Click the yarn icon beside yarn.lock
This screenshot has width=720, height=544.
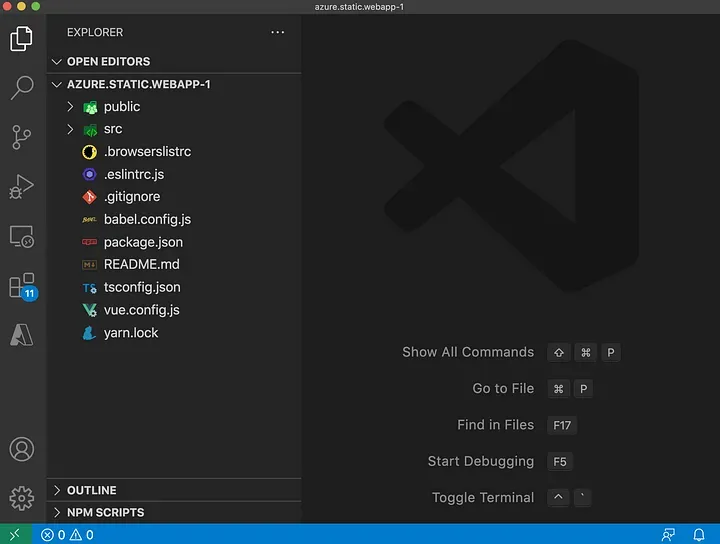coord(89,333)
